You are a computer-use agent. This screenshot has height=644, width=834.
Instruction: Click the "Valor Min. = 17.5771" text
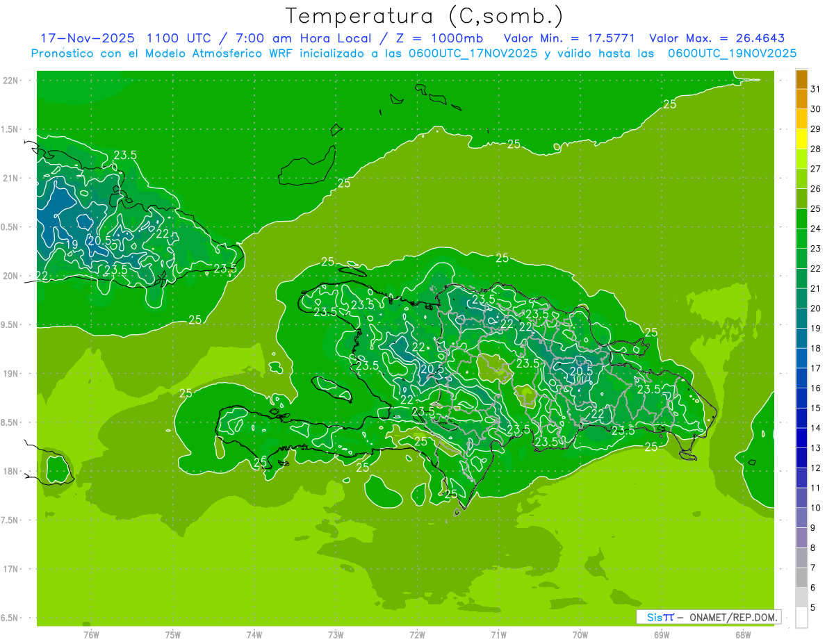[569, 38]
